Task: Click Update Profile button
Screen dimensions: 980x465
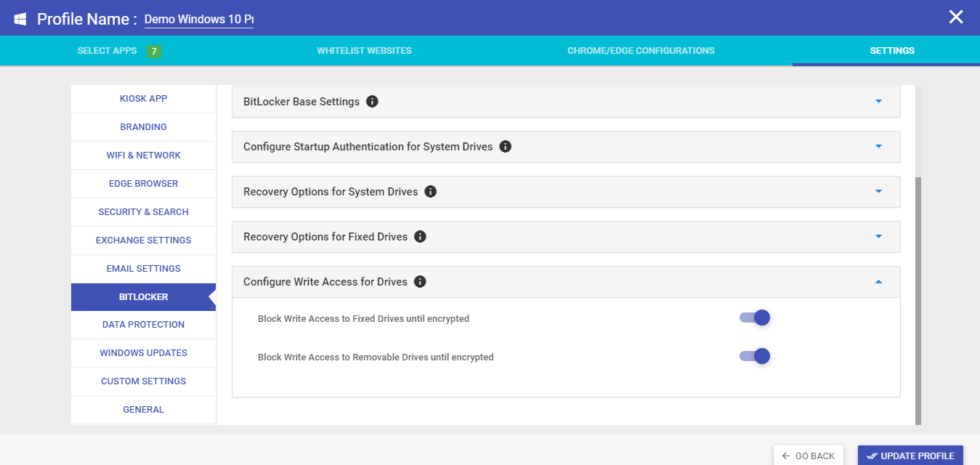Action: click(x=910, y=456)
